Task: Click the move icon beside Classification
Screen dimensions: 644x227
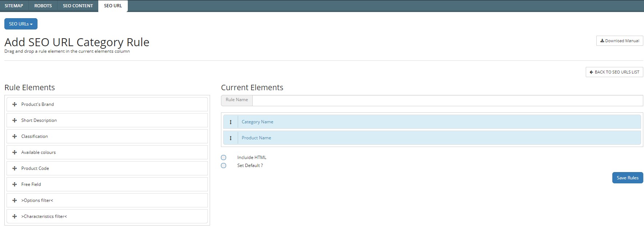Action: [15, 136]
